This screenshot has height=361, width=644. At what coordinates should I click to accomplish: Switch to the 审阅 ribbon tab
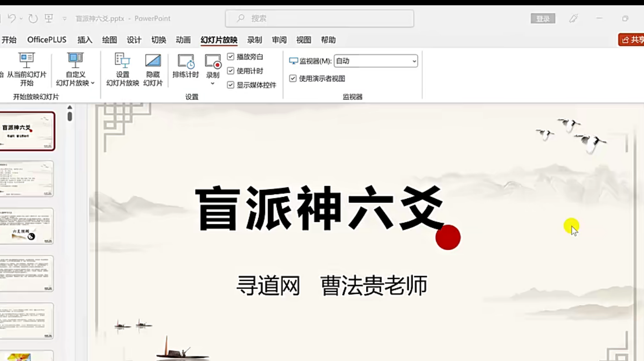click(279, 40)
